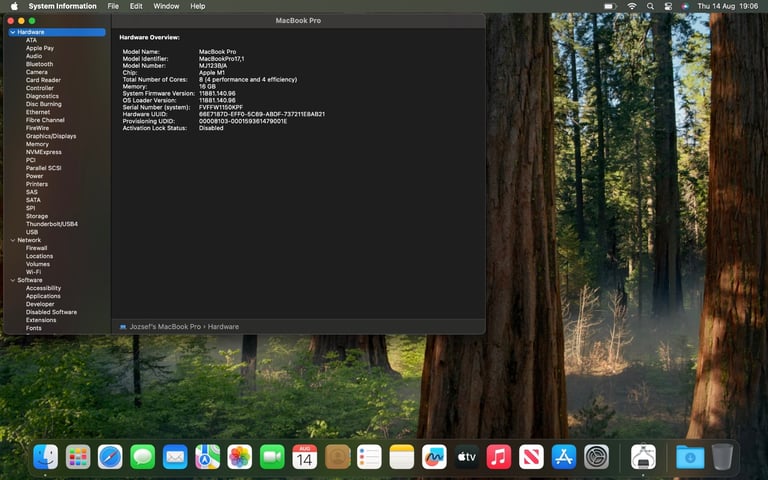Screen dimensions: 768x480
Task: Open Mail app in the Dock
Action: tap(175, 456)
